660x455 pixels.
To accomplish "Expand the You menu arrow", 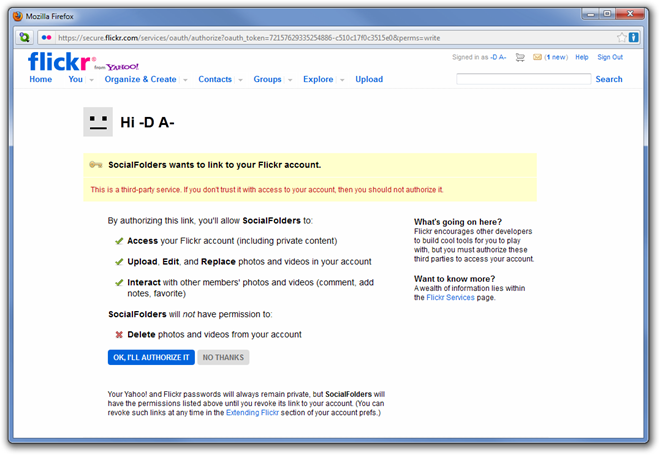I will 91,80.
